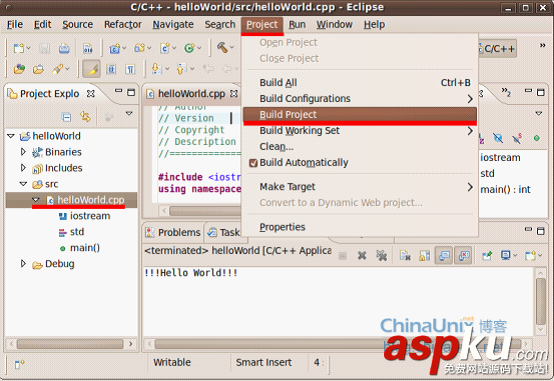Click the Open Element toolbar icon

tap(19, 69)
